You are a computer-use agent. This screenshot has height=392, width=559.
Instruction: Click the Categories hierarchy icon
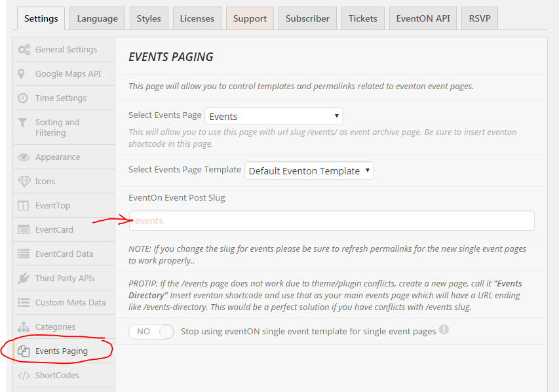point(24,326)
